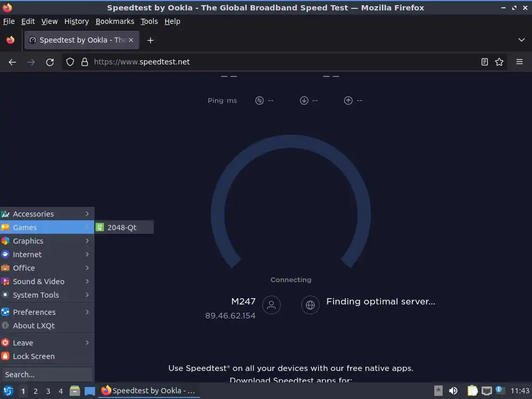List all tabs dropdown arrow
Screen dimensions: 532x399
[522, 40]
